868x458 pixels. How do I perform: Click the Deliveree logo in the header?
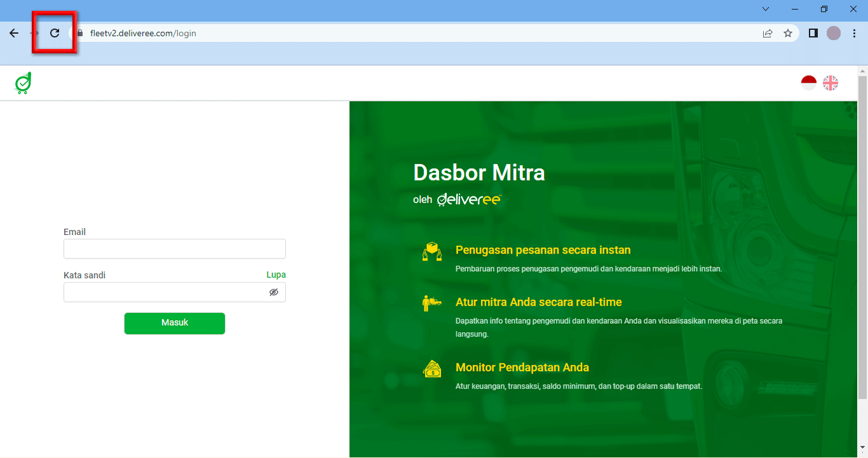coord(24,83)
